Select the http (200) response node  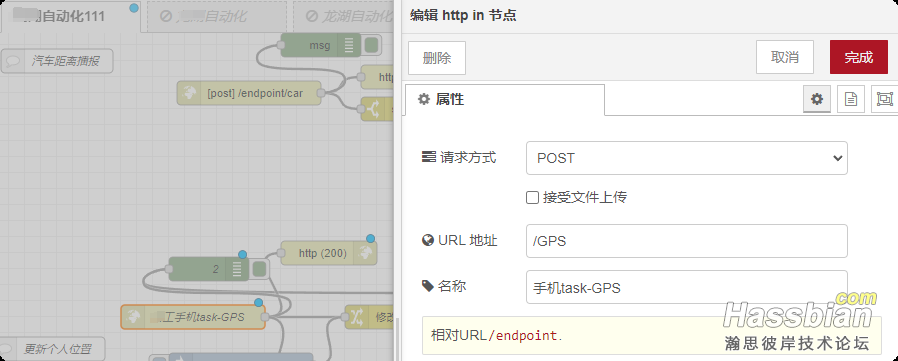[329, 253]
